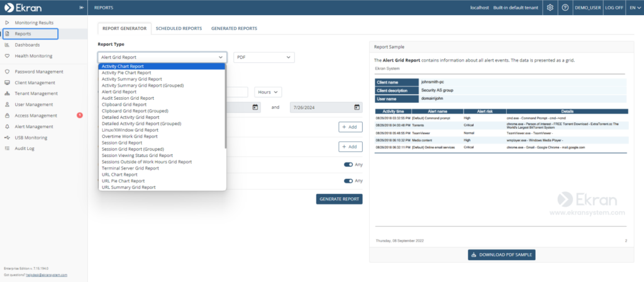Select Terminal Server Grid Report option
The width and height of the screenshot is (644, 282).
[162, 168]
